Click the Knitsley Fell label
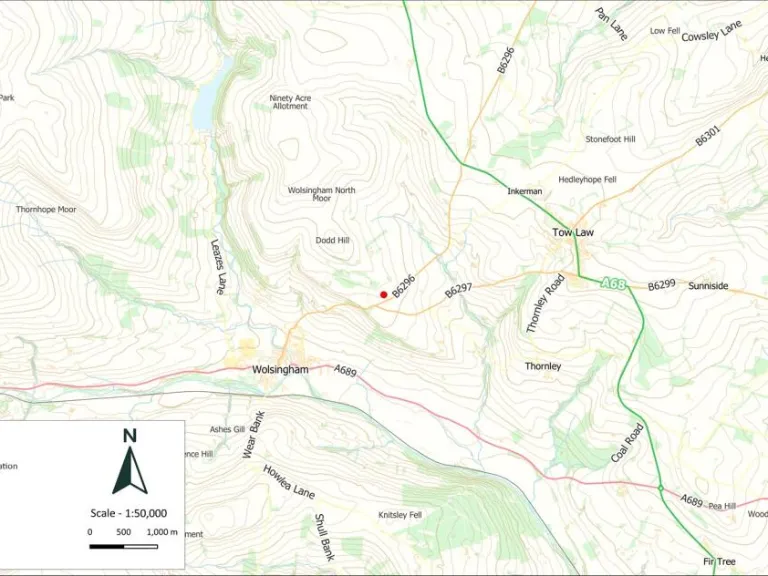 point(400,514)
